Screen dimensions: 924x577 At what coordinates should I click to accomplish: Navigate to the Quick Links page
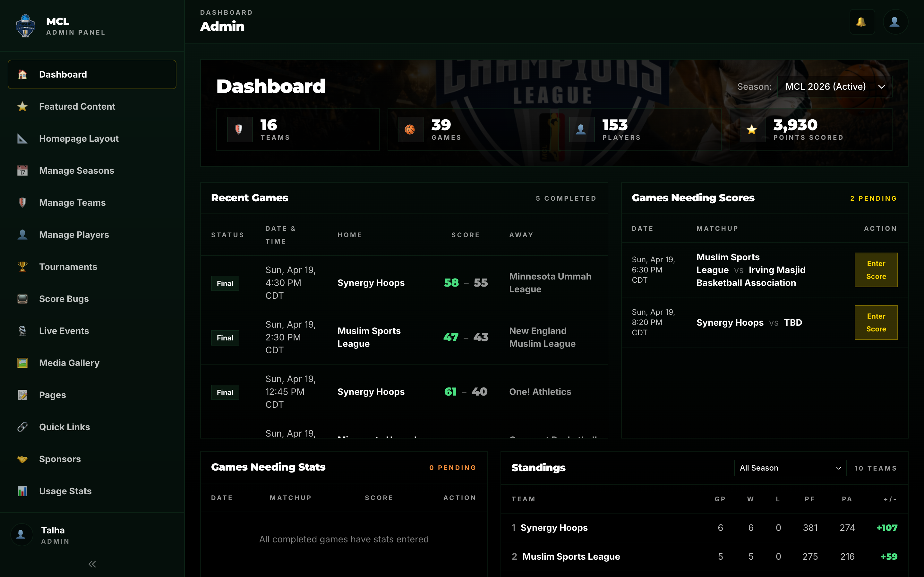(64, 427)
